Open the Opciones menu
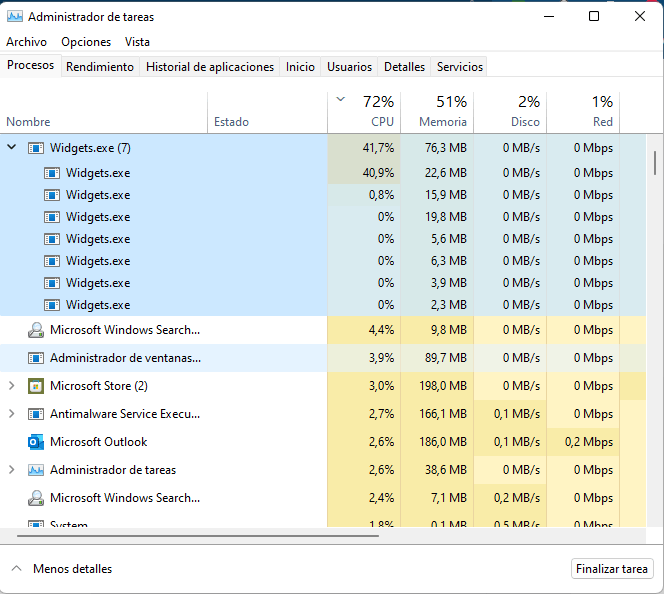Viewport: 664px width, 594px height. pos(86,42)
